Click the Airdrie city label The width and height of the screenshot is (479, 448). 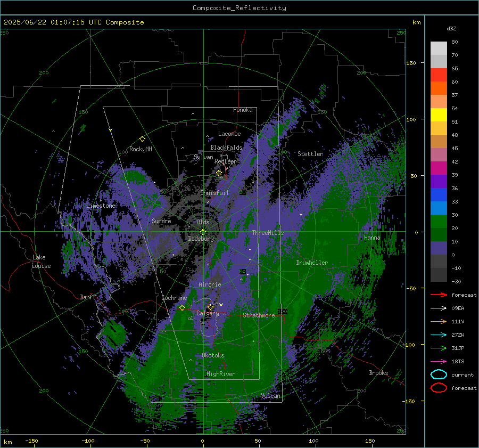point(210,284)
